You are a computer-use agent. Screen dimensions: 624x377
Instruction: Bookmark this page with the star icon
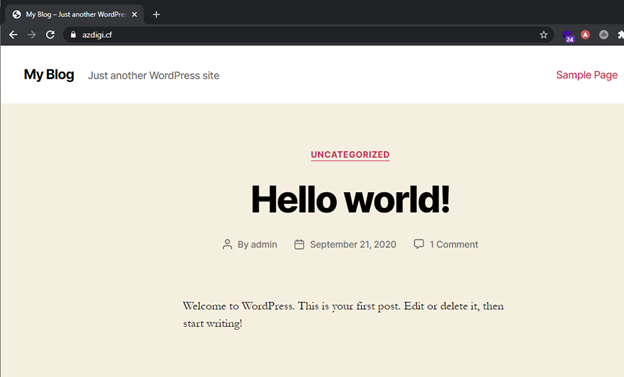[x=544, y=35]
